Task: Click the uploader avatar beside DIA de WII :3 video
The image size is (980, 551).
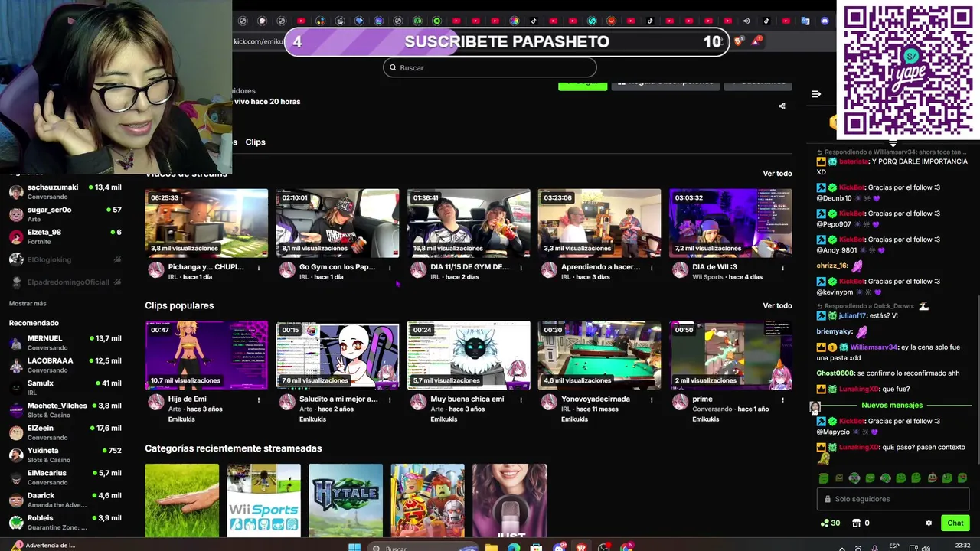Action: click(680, 270)
